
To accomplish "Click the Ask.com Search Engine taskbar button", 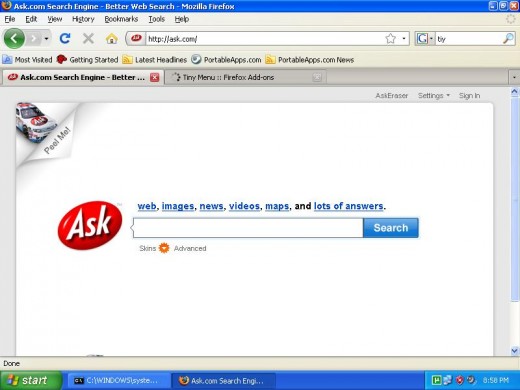I will [x=223, y=380].
